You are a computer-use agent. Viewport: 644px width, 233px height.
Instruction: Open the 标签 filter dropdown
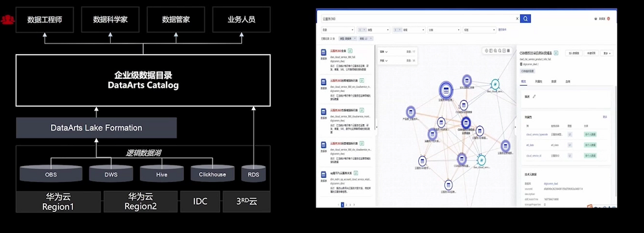click(x=479, y=30)
